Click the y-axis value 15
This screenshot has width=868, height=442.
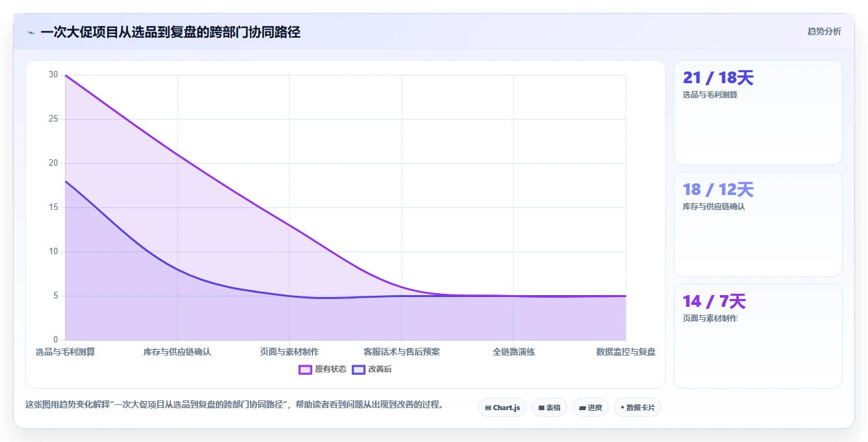pos(53,207)
